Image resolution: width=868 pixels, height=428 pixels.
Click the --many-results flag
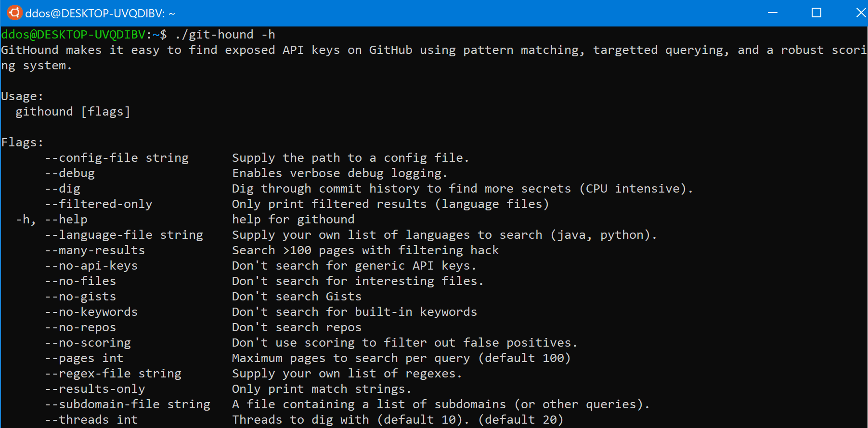pos(95,250)
